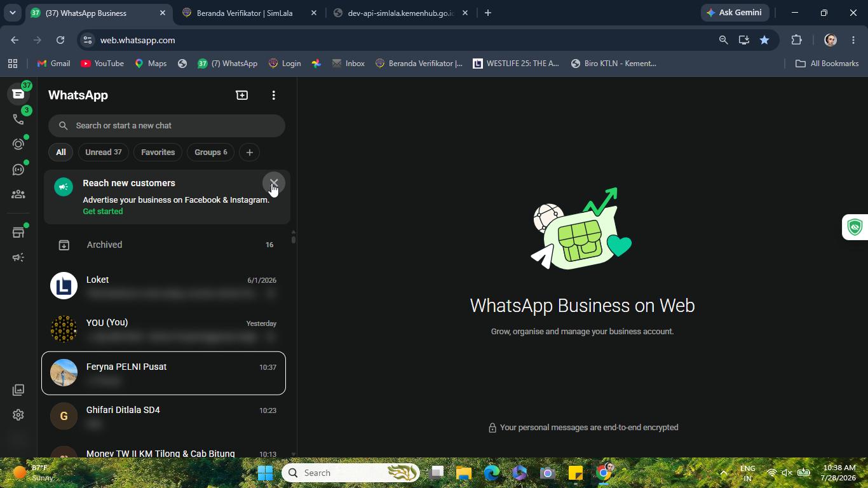Open a new browser tab
Screen dimensions: 868x488
click(488, 13)
